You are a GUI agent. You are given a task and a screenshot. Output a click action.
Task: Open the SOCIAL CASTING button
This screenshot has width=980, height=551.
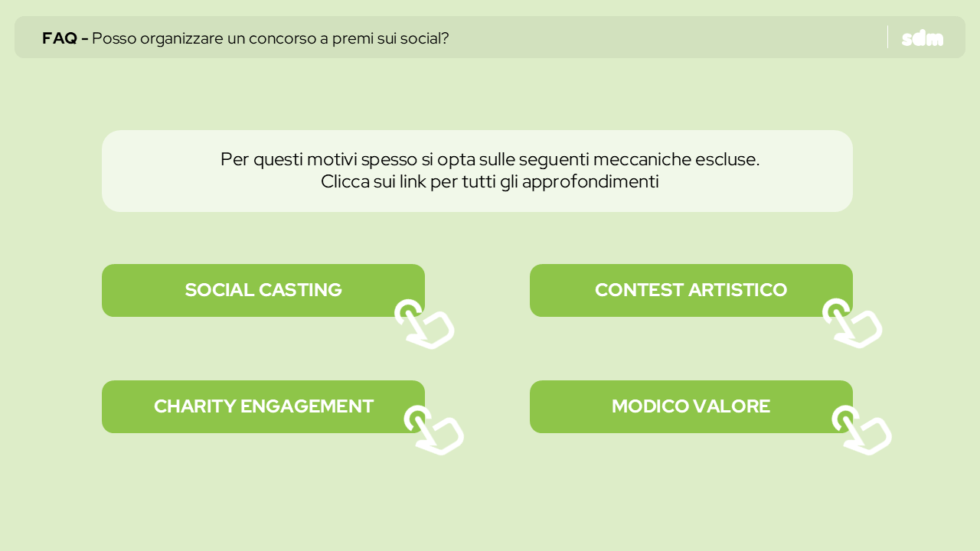(x=263, y=290)
